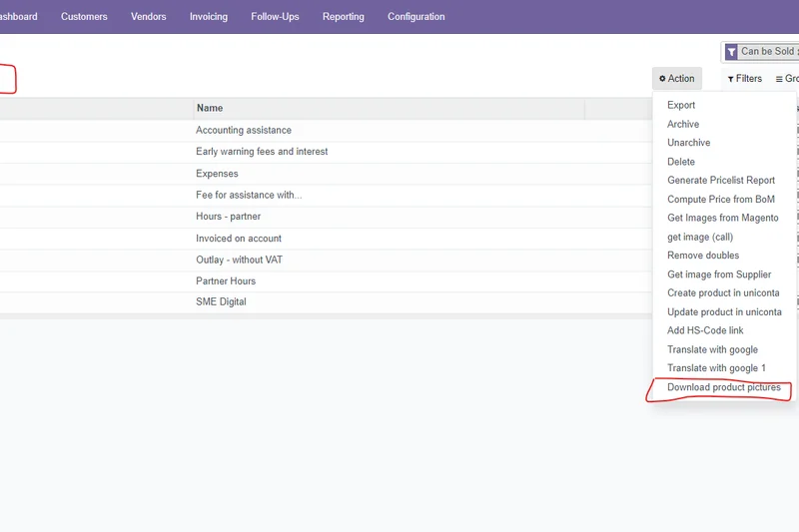Open the Expenses product row

(x=327, y=174)
